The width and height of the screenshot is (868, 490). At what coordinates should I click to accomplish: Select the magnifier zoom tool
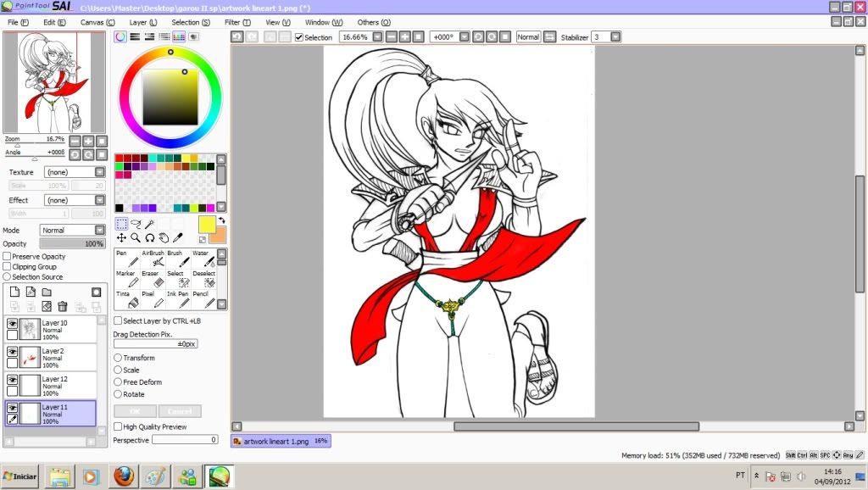[136, 238]
